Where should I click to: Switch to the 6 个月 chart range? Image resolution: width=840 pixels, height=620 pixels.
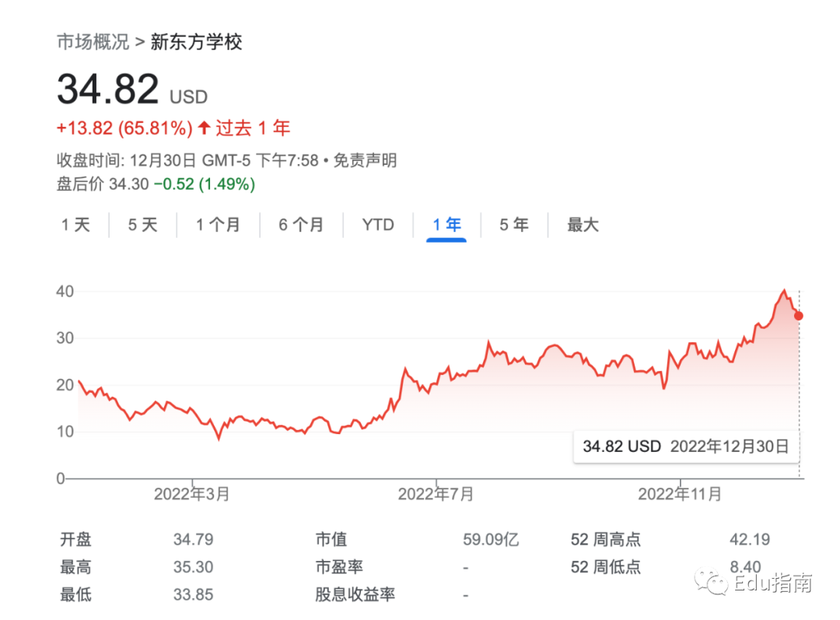tap(301, 225)
